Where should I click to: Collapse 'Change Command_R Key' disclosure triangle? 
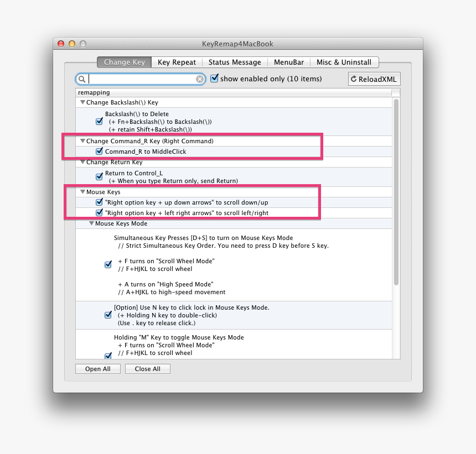tap(82, 141)
